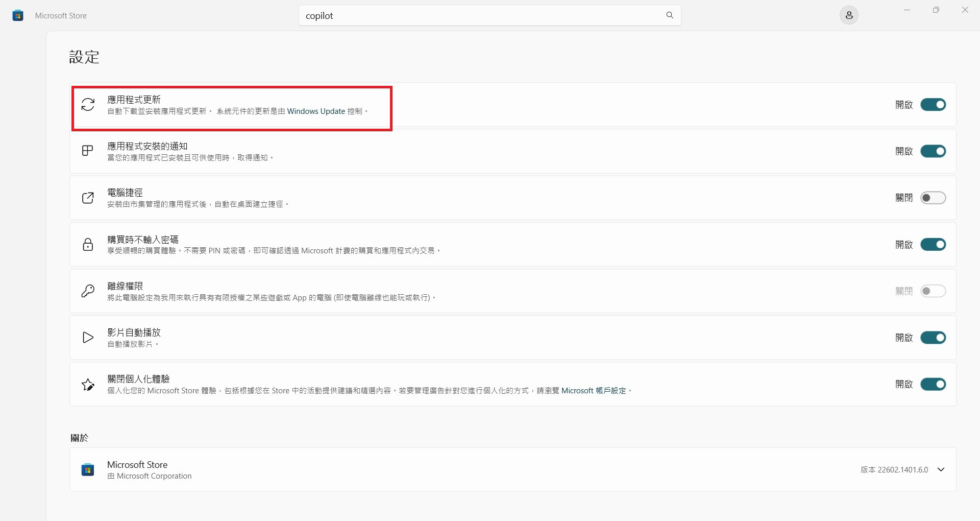
Task: Click the play icon beside 影片自動播放
Action: (x=88, y=338)
